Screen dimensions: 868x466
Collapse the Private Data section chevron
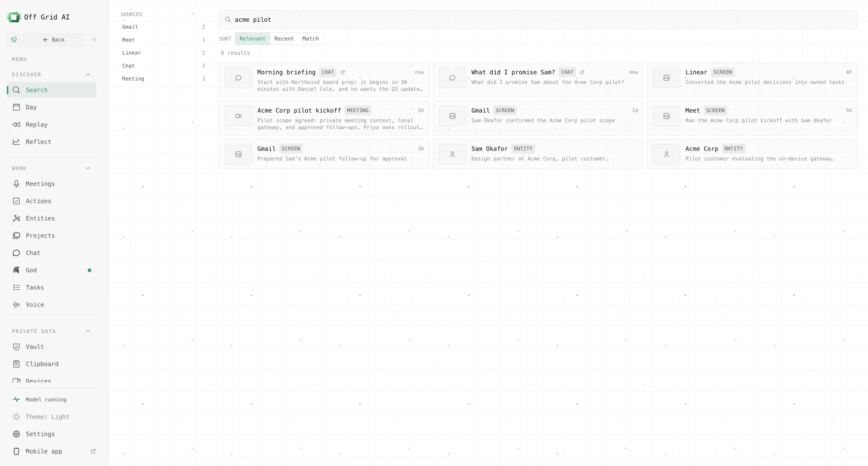[x=88, y=331]
